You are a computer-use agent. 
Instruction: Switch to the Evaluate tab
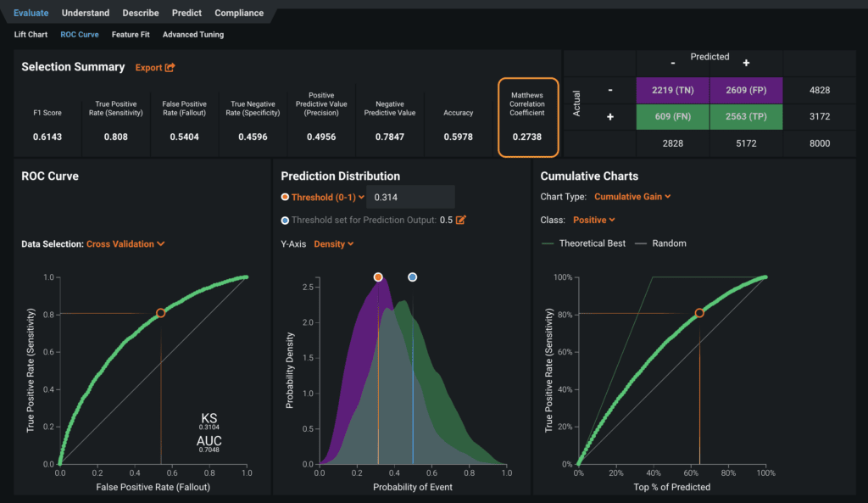click(31, 13)
